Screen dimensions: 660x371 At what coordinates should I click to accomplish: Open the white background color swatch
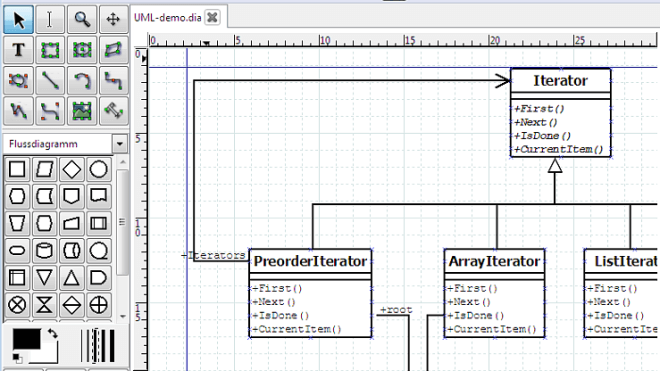pos(50,356)
